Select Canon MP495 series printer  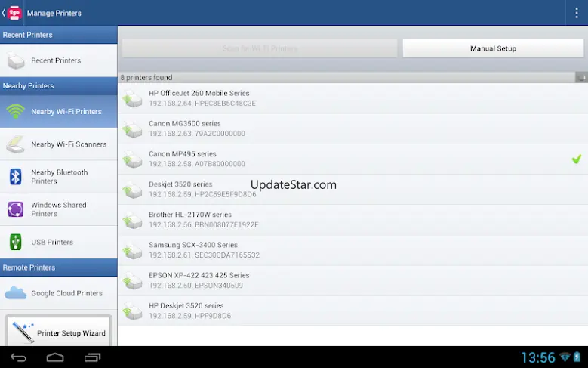coord(352,159)
